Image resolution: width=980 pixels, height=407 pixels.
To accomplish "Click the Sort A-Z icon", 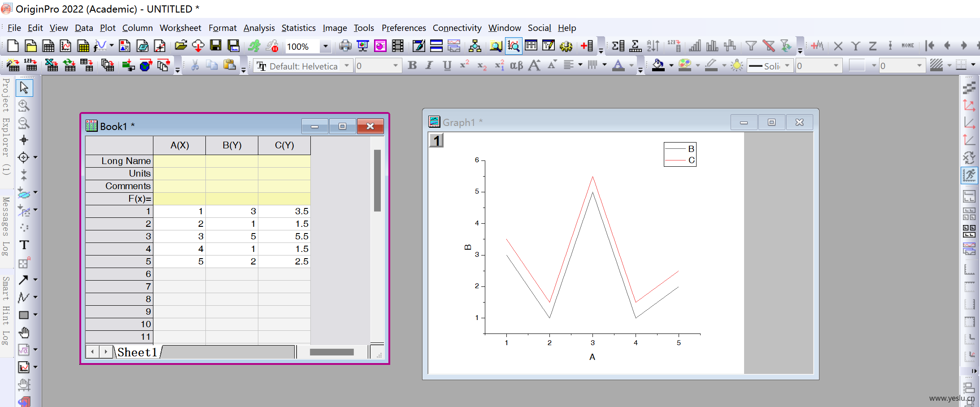I will (x=653, y=46).
